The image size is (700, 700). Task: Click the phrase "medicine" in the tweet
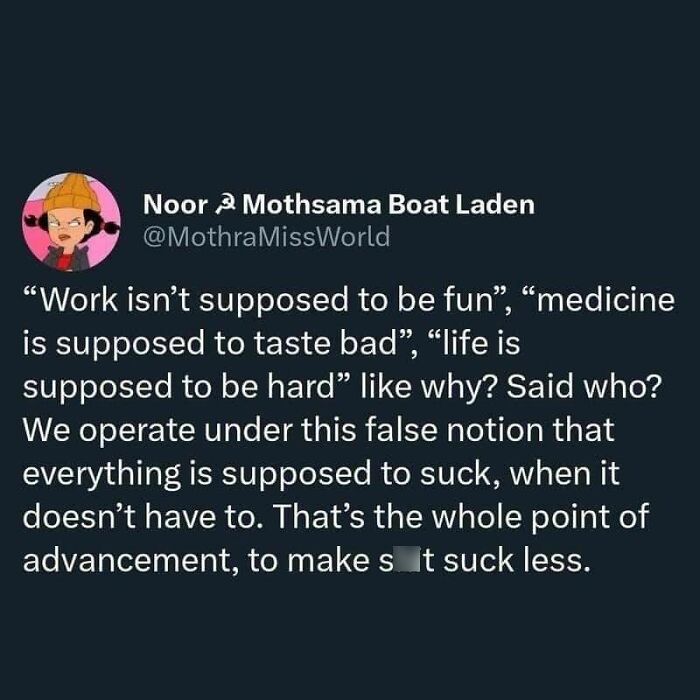coord(606,300)
